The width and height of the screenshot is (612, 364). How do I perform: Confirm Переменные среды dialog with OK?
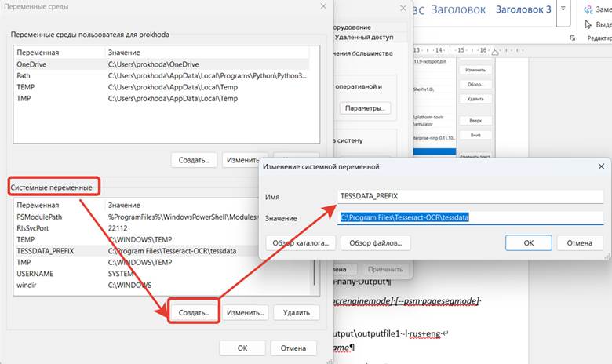pos(242,348)
